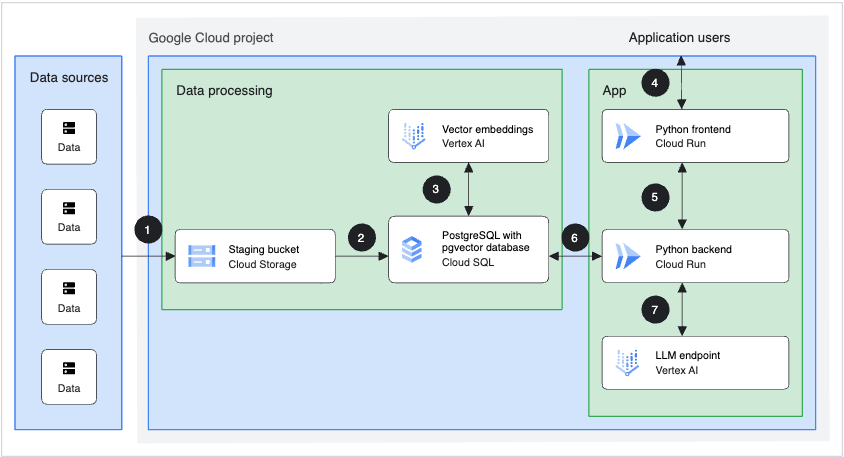Click the Vertex AI icon beside Vector embeddings

pyautogui.click(x=413, y=136)
